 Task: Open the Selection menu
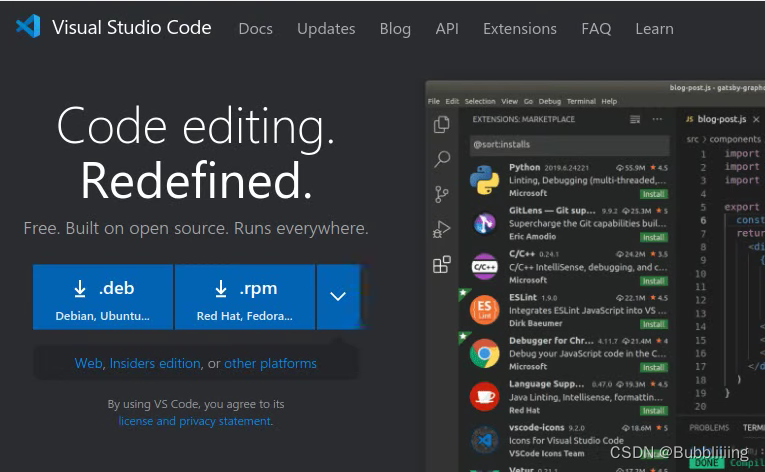480,102
